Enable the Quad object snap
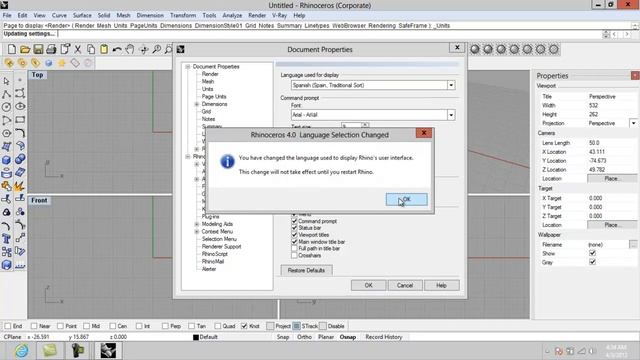The image size is (640, 360). [218, 326]
